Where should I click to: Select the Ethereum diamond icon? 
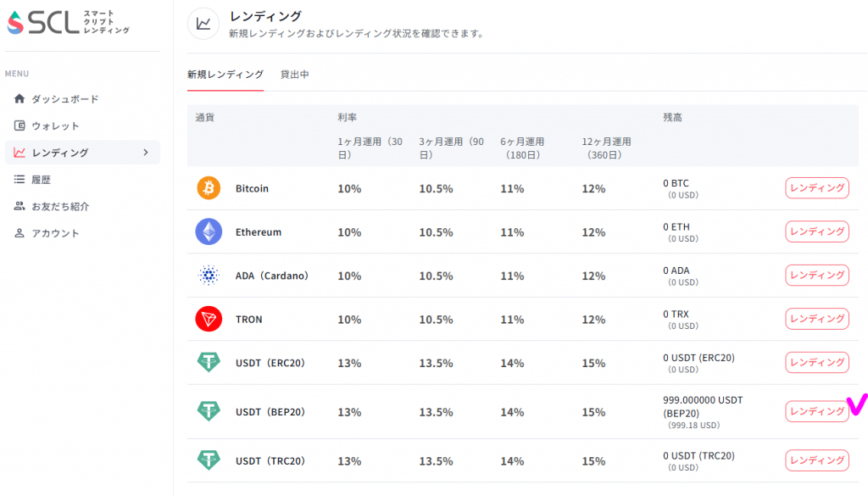[x=207, y=231]
